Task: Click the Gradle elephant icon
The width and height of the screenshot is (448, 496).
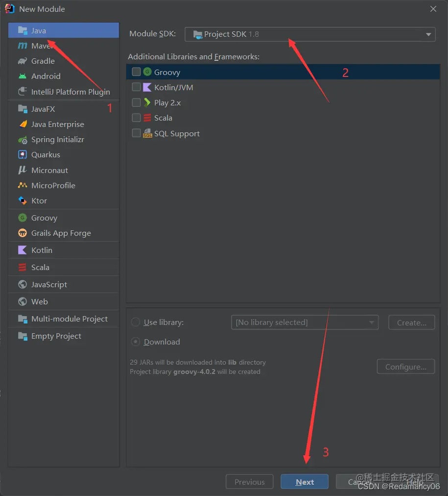Action: pyautogui.click(x=23, y=61)
